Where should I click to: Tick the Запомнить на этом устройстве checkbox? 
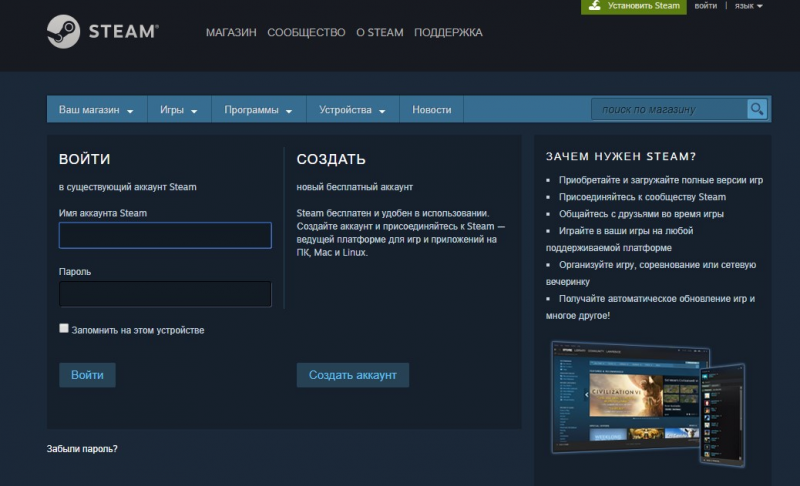pos(64,328)
